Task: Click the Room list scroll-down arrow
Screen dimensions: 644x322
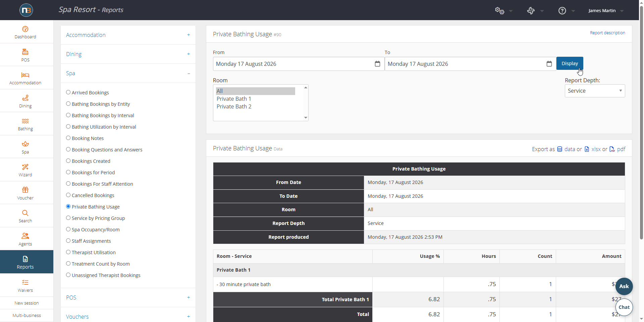Action: 306,118
